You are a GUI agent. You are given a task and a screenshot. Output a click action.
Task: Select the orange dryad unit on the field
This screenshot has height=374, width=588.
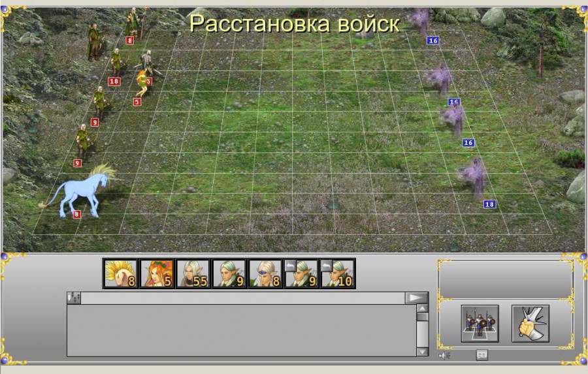click(x=142, y=83)
